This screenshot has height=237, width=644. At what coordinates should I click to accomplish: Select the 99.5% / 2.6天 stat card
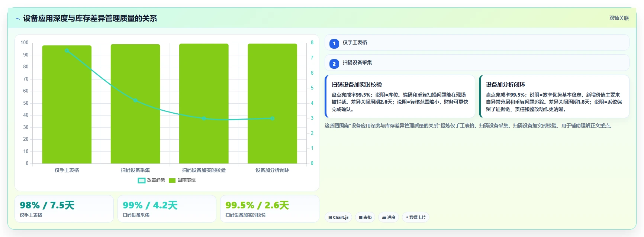[270, 209]
